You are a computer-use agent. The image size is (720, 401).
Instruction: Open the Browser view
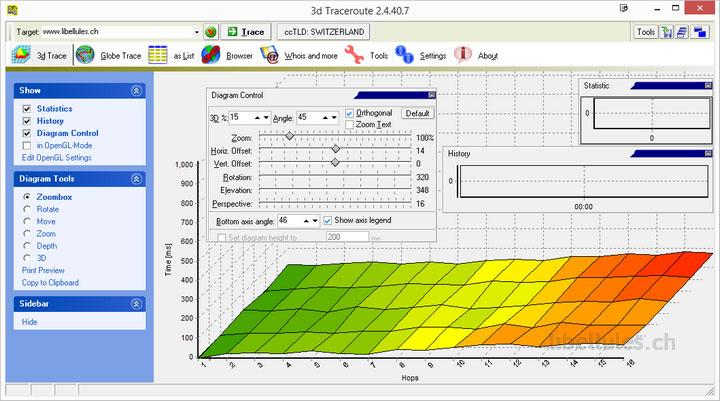click(227, 56)
